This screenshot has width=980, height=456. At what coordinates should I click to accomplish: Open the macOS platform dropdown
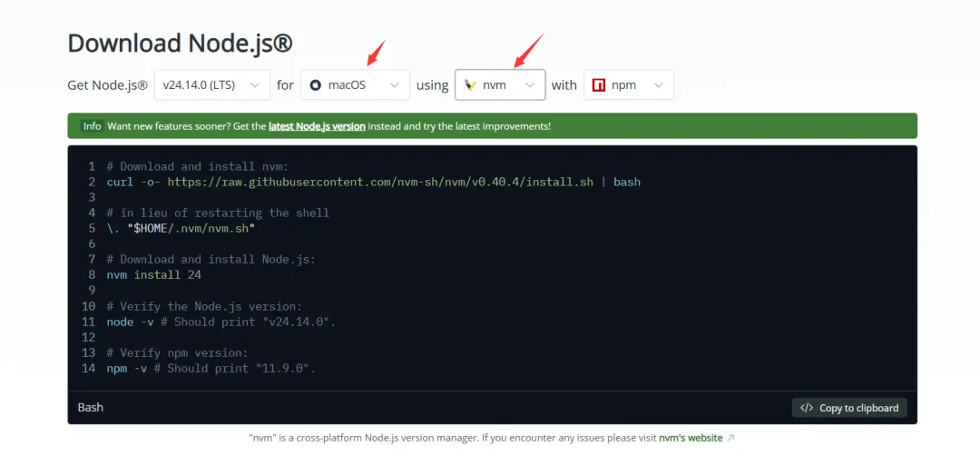(355, 84)
